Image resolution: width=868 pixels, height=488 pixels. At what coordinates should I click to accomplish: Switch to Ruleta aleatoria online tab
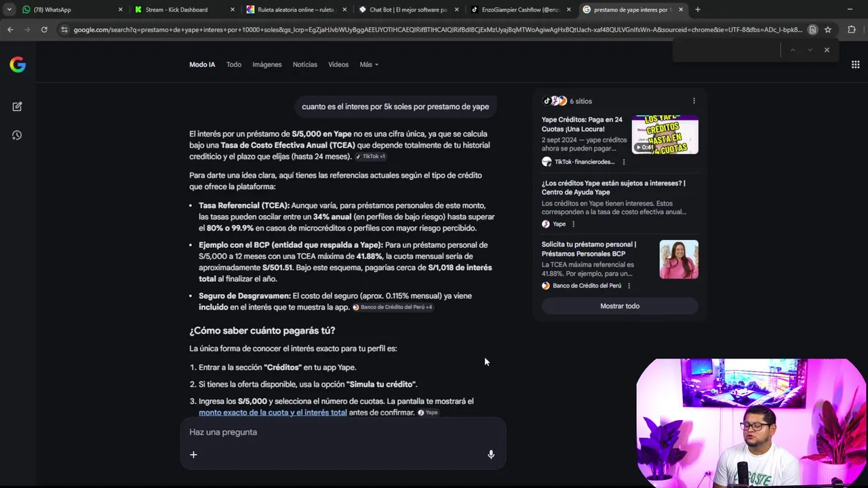click(295, 9)
